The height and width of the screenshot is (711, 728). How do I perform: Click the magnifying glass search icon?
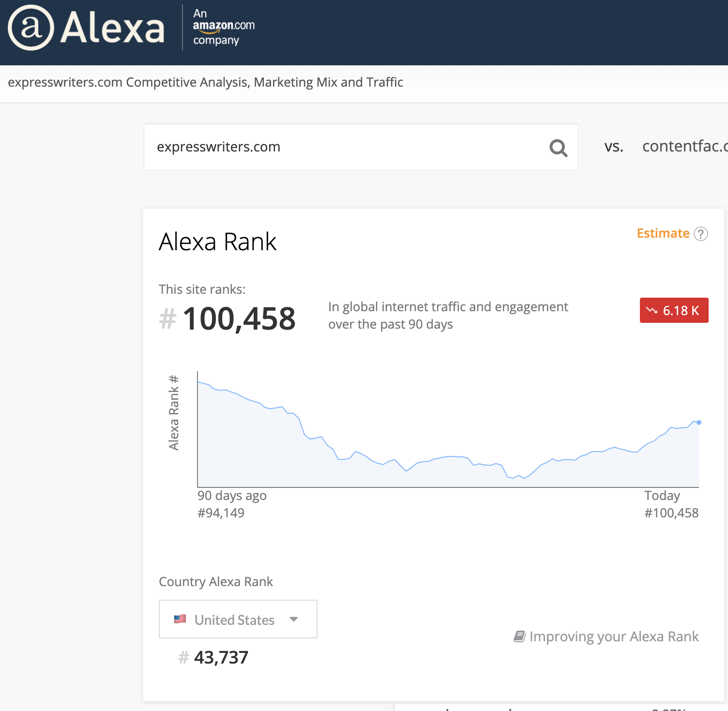point(558,148)
